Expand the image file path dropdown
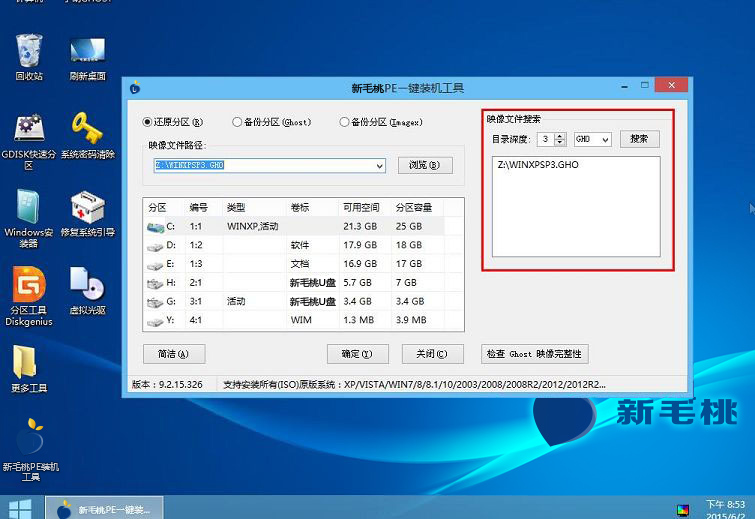Screen dimensions: 755x519 (x=379, y=166)
